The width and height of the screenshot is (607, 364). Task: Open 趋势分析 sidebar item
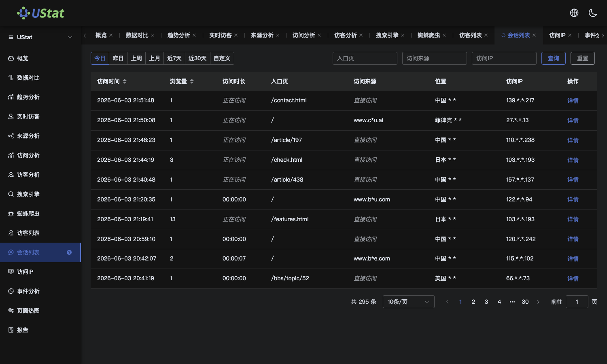click(x=40, y=97)
